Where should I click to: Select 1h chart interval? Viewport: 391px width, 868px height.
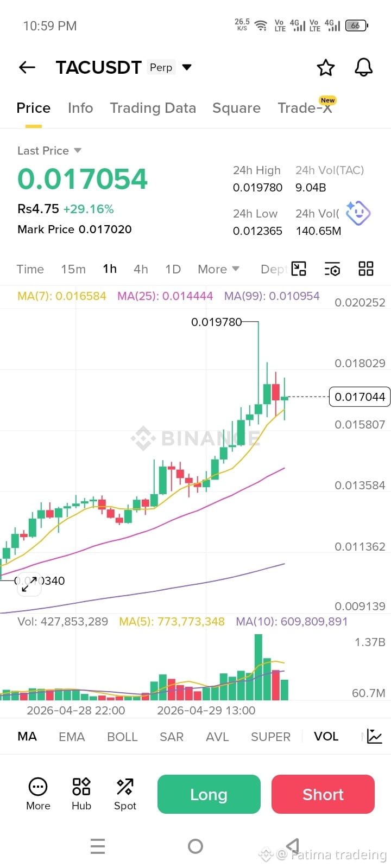[x=110, y=269]
